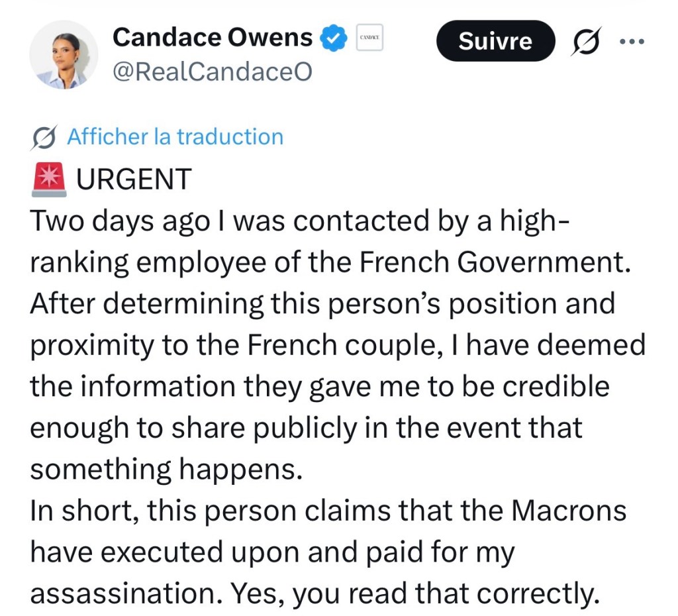Open the Candace Owens display name
678x616 pixels.
212,37
